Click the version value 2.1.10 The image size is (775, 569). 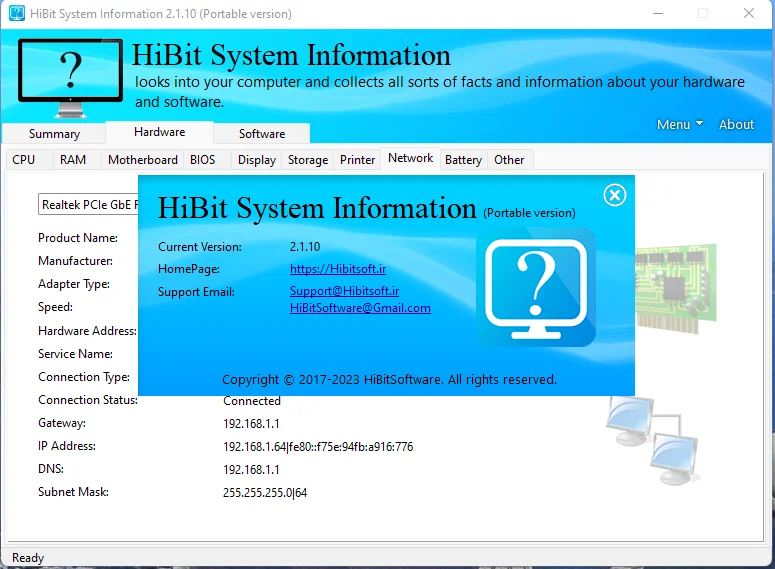pos(305,247)
